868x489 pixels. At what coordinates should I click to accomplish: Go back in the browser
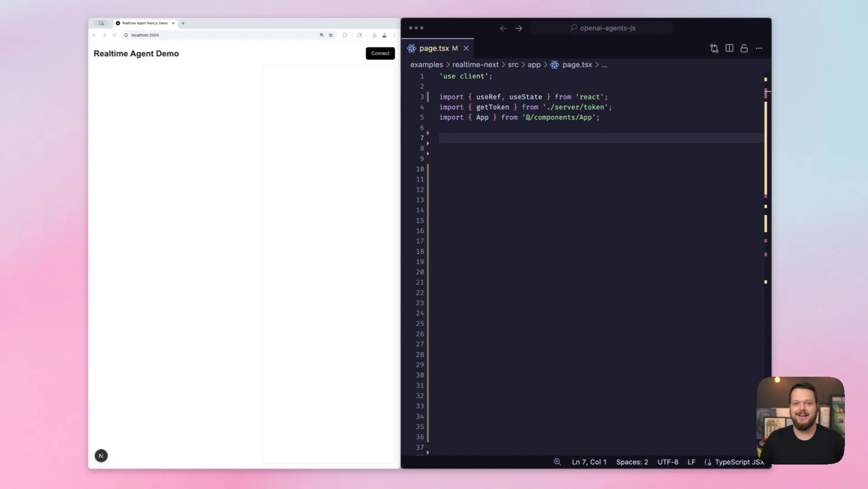[x=94, y=35]
